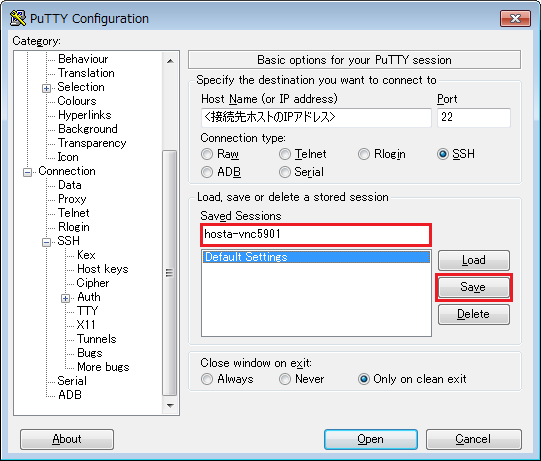Viewport: 541px width, 461px height.
Task: Open the TTY category
Action: point(88,311)
